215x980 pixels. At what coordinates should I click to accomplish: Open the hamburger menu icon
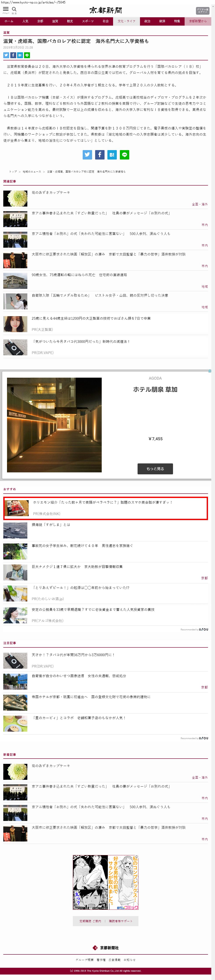pyautogui.click(x=6, y=9)
